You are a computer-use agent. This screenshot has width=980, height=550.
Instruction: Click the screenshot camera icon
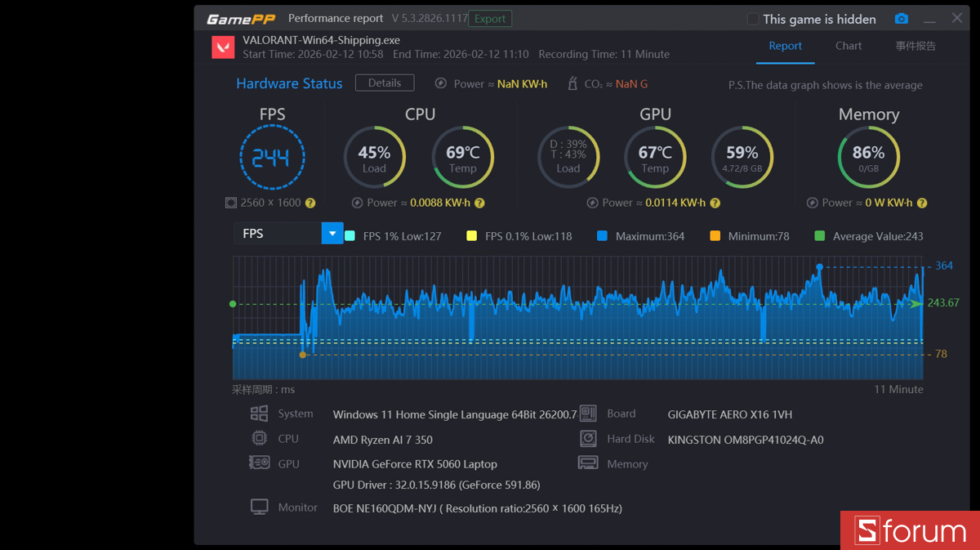(x=901, y=18)
